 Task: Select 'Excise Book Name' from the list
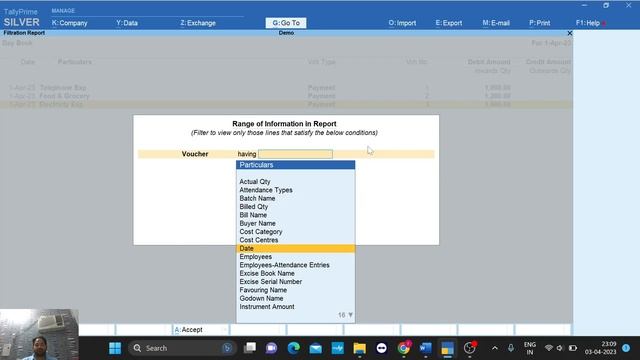click(296, 273)
